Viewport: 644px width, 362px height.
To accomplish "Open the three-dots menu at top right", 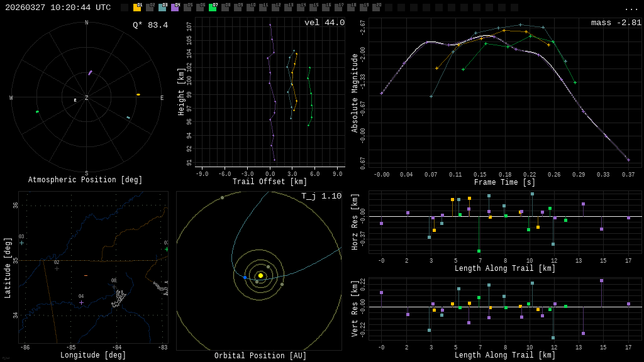I will pos(631,8).
